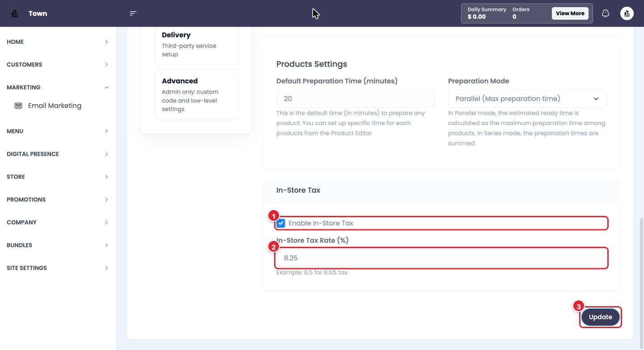Open the Preparation Mode dropdown
This screenshot has width=644, height=350.
pyautogui.click(x=527, y=99)
